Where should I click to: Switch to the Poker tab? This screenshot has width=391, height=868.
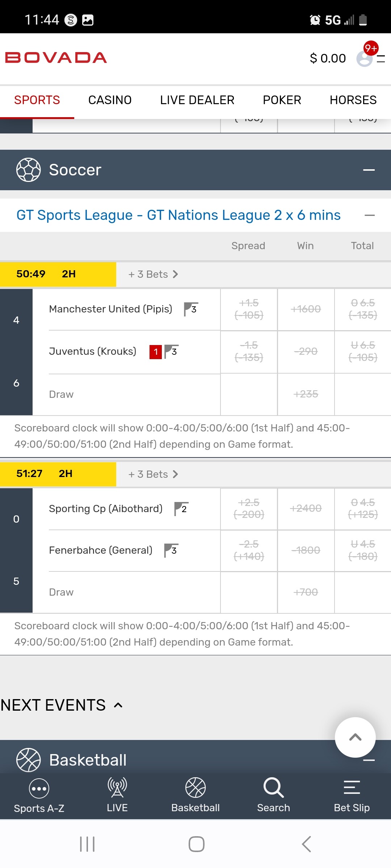[x=282, y=100]
